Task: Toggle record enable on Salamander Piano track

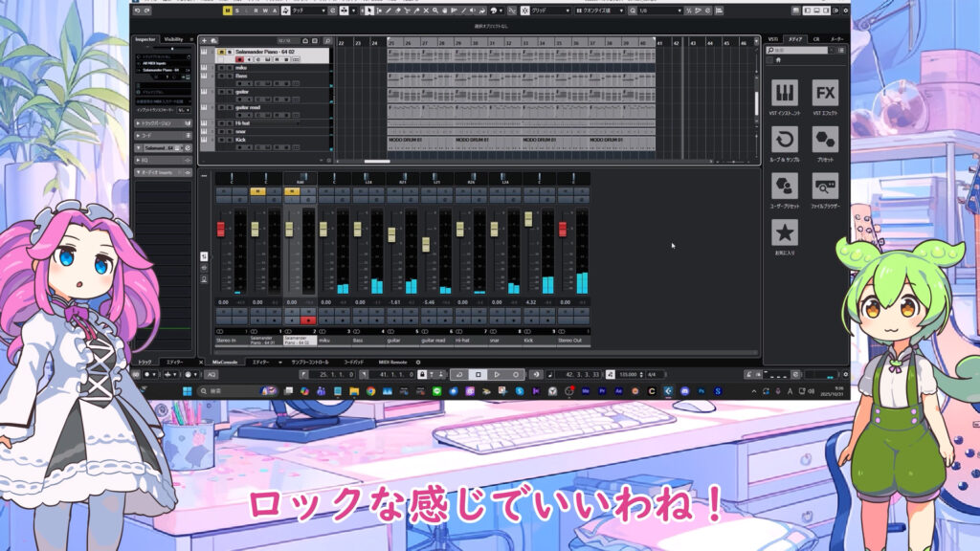Action: pyautogui.click(x=239, y=59)
